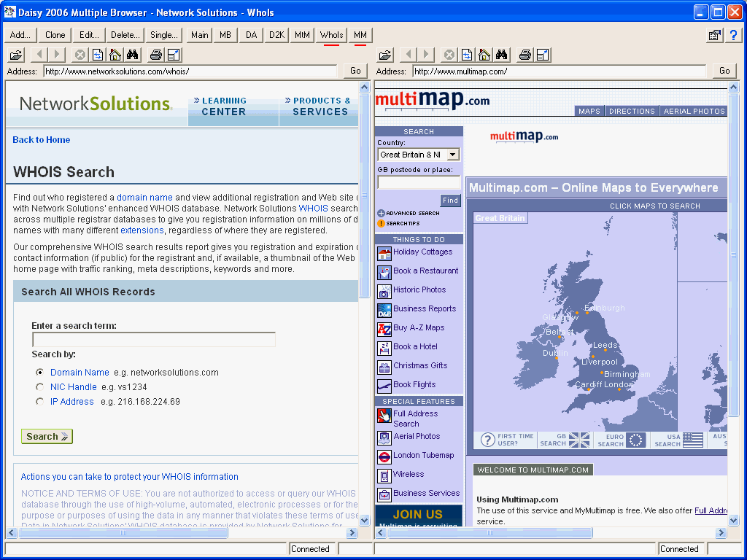
Task: Open the Products & Services menu
Action: (320, 106)
